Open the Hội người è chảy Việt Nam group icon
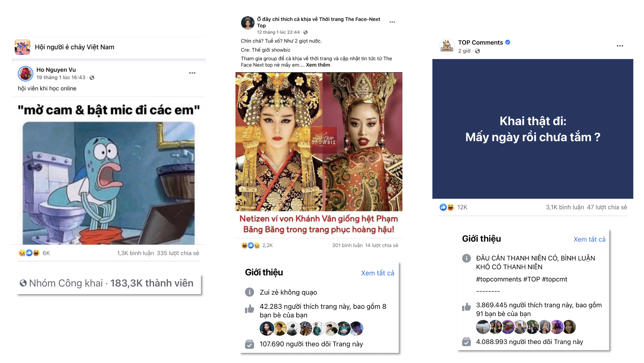The width and height of the screenshot is (644, 363). [22, 47]
